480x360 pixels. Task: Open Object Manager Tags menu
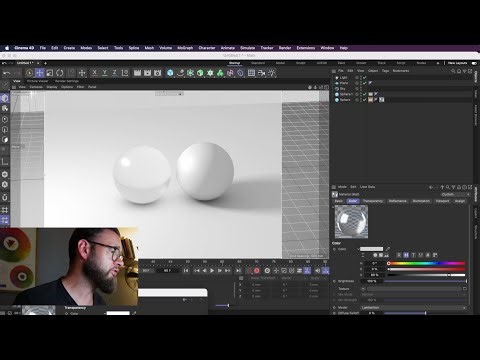click(x=385, y=71)
